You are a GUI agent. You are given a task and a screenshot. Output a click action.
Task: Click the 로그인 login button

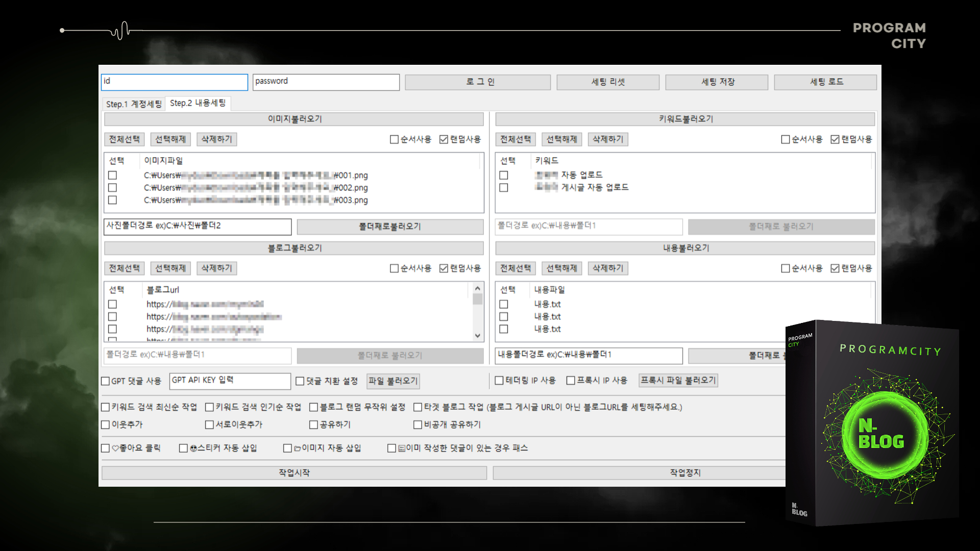(x=478, y=82)
